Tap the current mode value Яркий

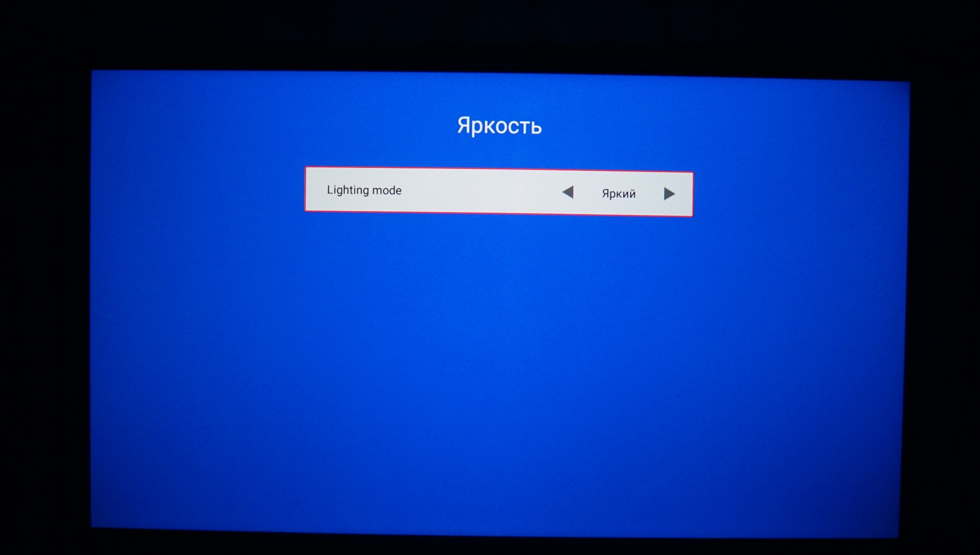coord(619,194)
